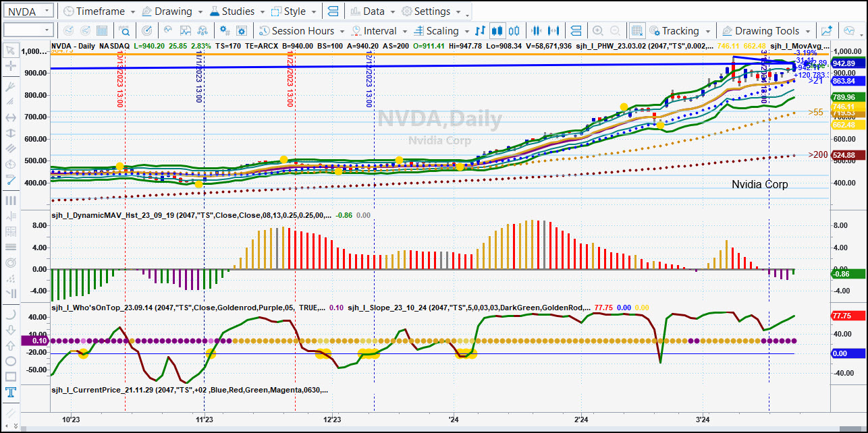Click the 12/1/2023 13:00 vertical marker
The image size is (868, 433).
tap(371, 80)
